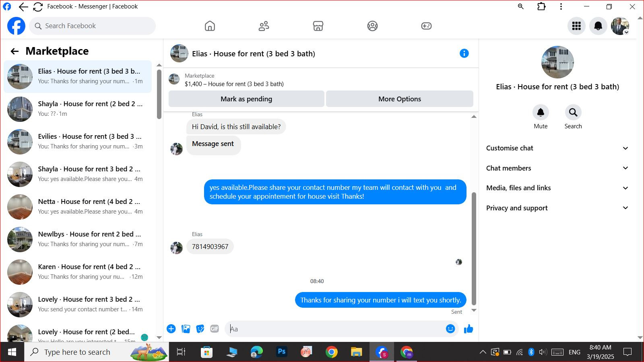Open the extensions puzzle icon

541,6
